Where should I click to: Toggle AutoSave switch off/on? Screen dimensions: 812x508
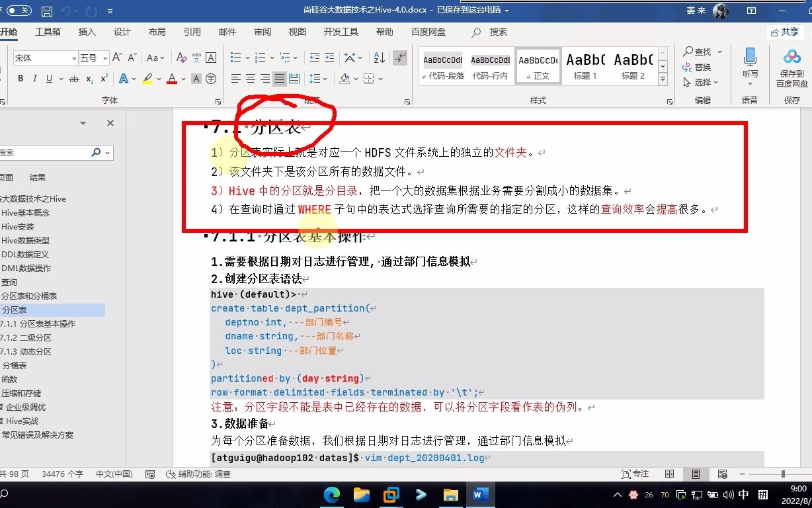tap(19, 11)
